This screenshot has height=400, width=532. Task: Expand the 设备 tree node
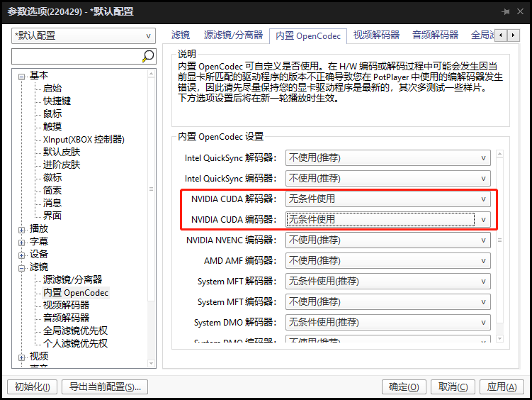pos(21,255)
